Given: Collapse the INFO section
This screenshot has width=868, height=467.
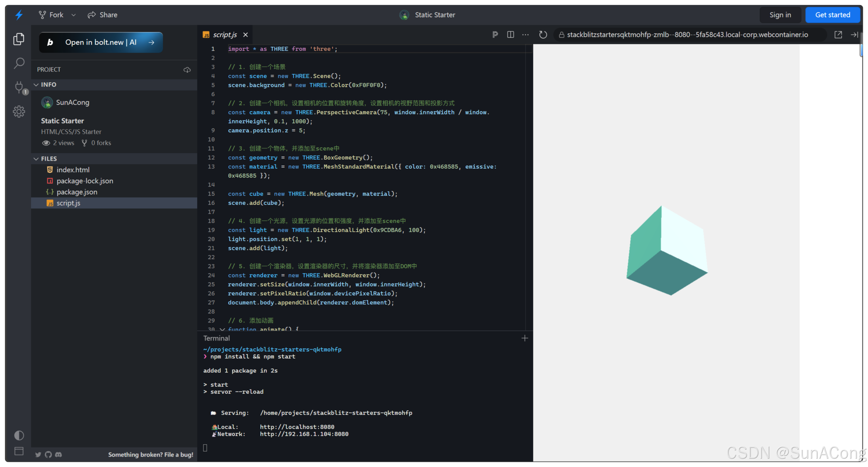Looking at the screenshot, I should pyautogui.click(x=36, y=85).
